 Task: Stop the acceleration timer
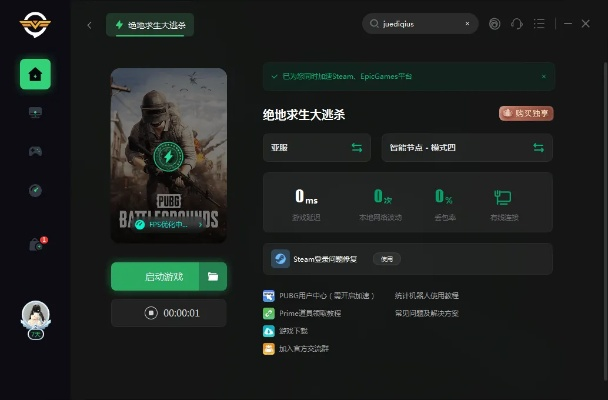coord(151,313)
